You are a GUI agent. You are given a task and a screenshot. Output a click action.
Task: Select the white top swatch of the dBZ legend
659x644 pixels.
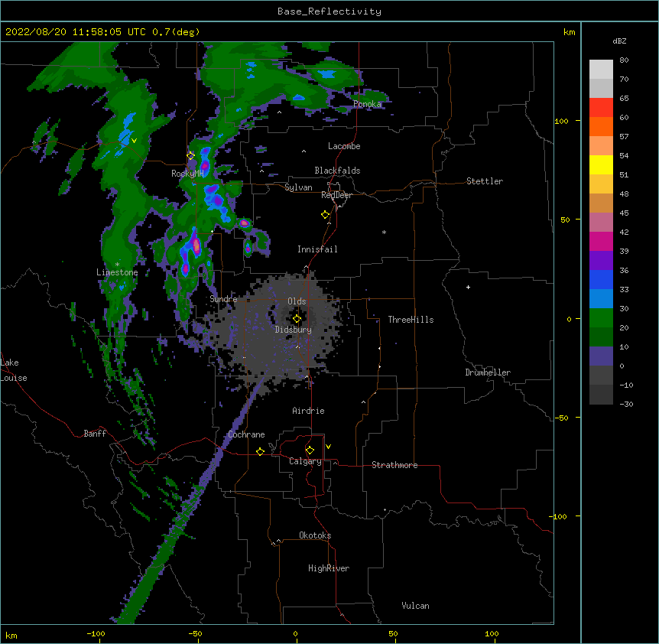click(601, 70)
